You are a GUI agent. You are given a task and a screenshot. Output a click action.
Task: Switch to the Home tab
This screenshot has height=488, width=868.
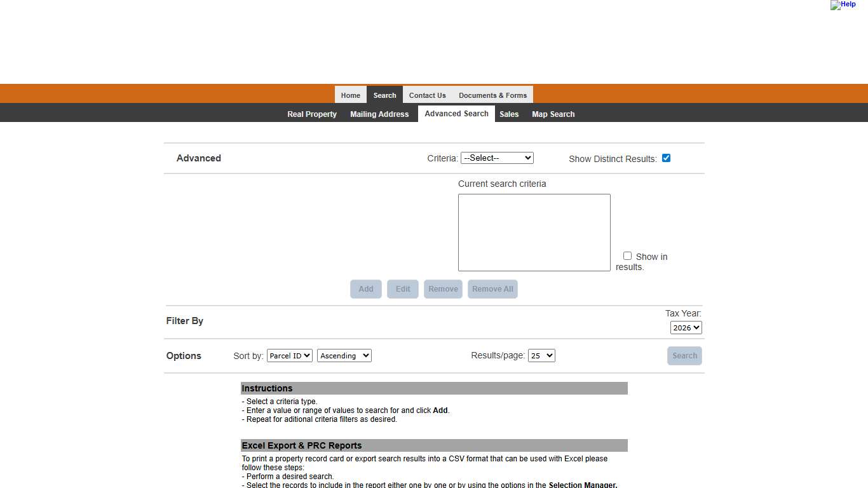pyautogui.click(x=350, y=95)
